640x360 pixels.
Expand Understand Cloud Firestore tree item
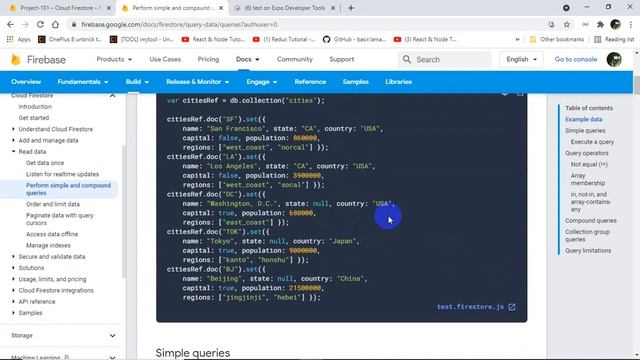click(13, 129)
